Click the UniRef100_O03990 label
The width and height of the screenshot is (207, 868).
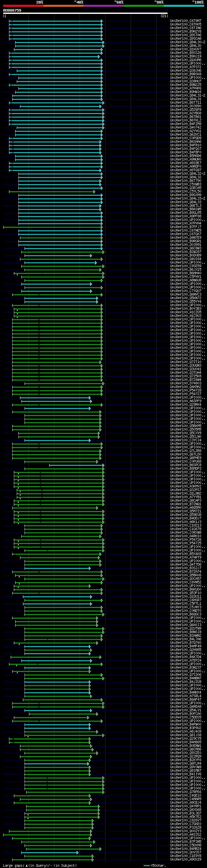[x=186, y=106]
